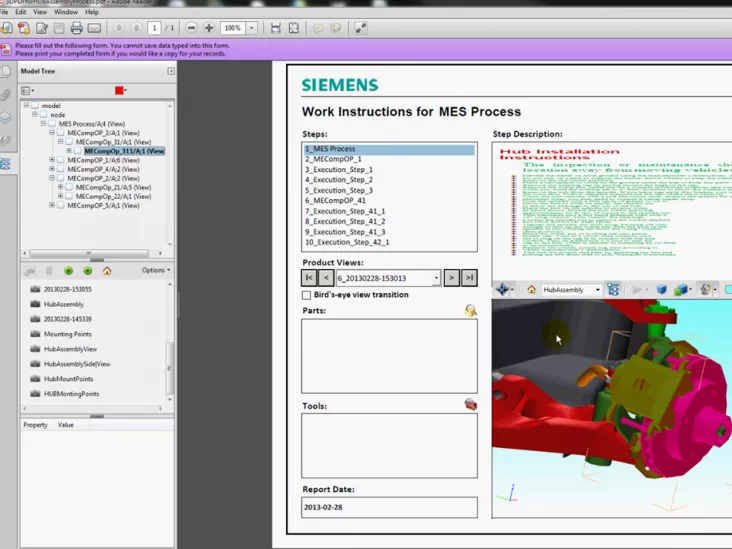Toggle checkbox for MECompOP_4/A;2 (View)
732x549 pixels.
point(61,169)
